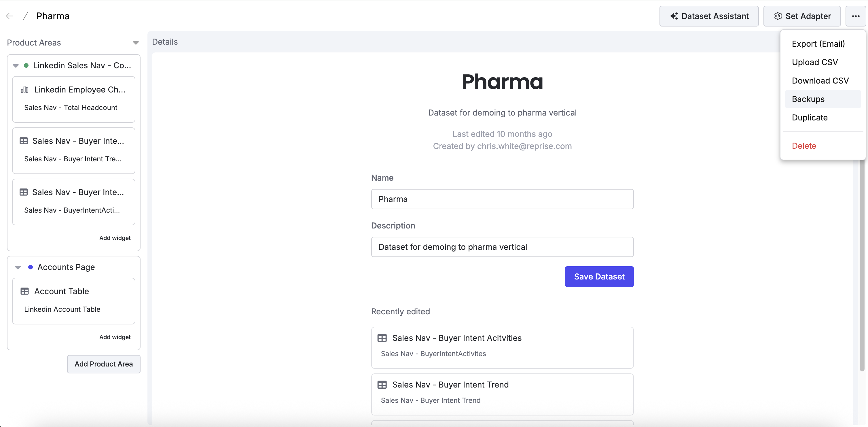Viewport: 868px width, 427px height.
Task: Open the Product Areas dropdown arrow
Action: 136,43
